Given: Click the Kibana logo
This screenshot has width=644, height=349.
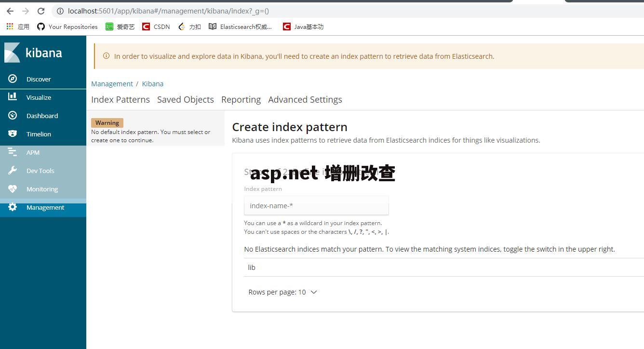Looking at the screenshot, I should click(33, 53).
